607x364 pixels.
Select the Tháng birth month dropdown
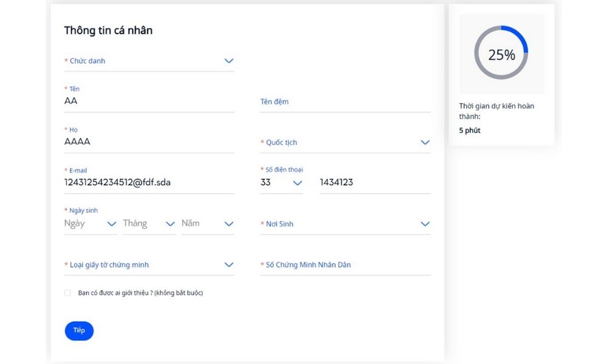click(149, 224)
